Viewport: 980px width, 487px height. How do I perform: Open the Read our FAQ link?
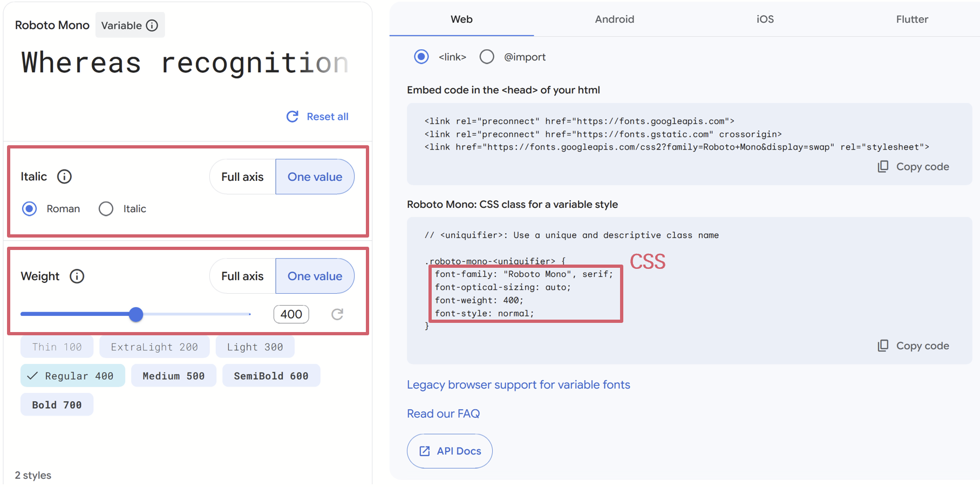pyautogui.click(x=443, y=414)
